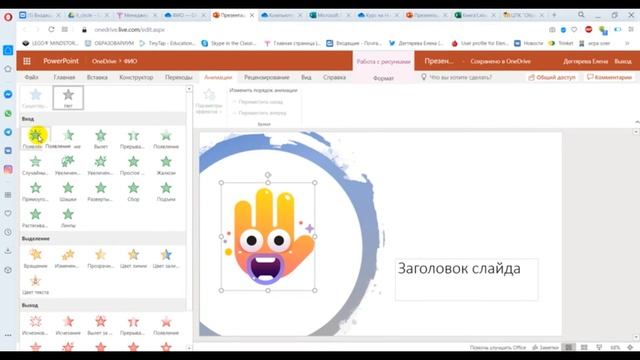Click the slide area scroll-up arrow

pos(636,132)
